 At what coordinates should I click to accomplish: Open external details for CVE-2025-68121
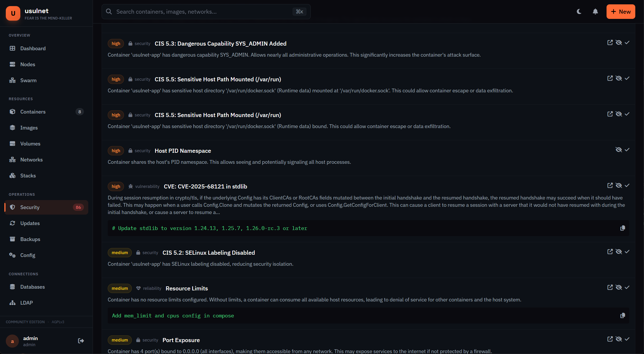610,185
